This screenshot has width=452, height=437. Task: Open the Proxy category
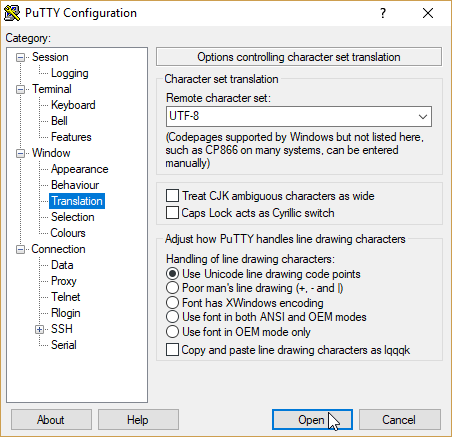[x=64, y=281]
